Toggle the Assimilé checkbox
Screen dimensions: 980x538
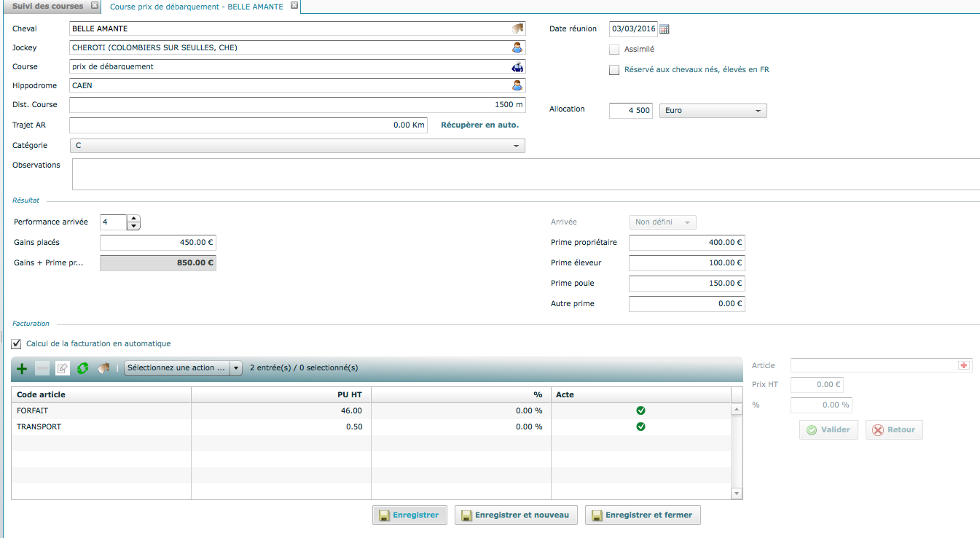(x=614, y=50)
